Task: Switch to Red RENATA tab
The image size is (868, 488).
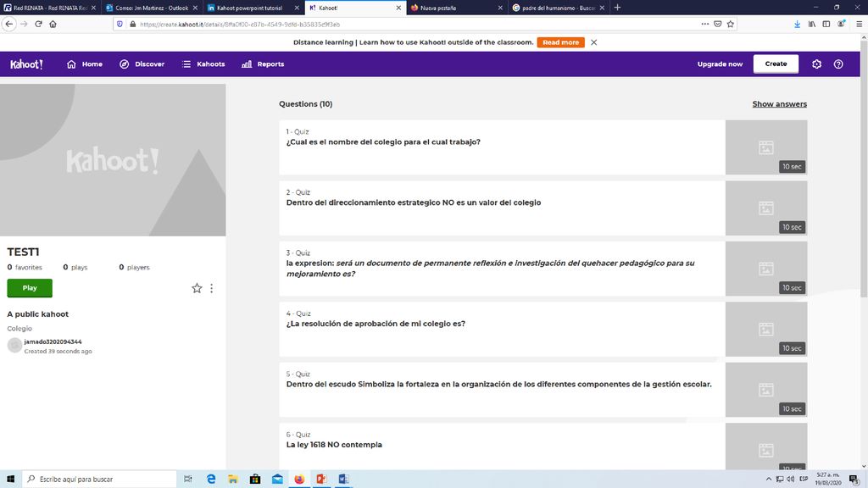Action: click(50, 8)
